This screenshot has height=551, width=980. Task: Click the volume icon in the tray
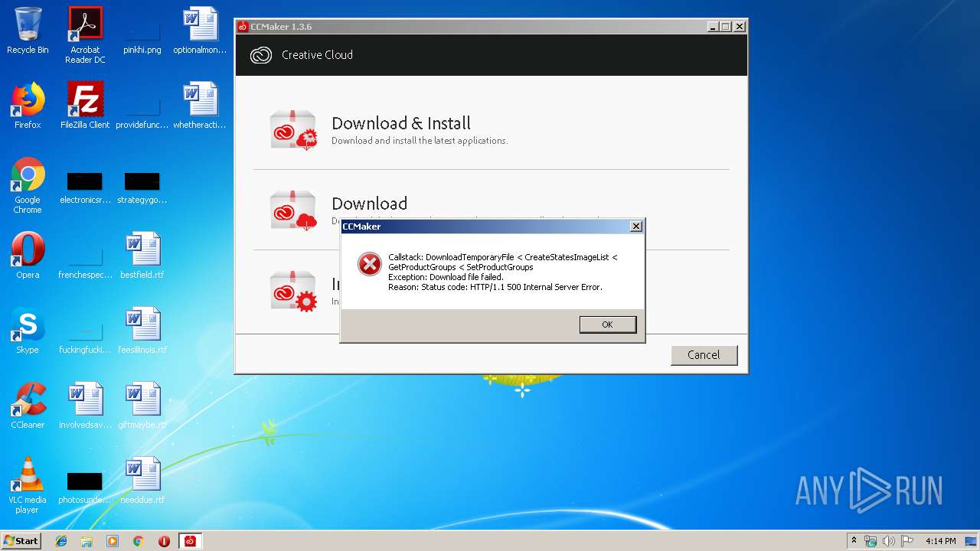click(889, 541)
